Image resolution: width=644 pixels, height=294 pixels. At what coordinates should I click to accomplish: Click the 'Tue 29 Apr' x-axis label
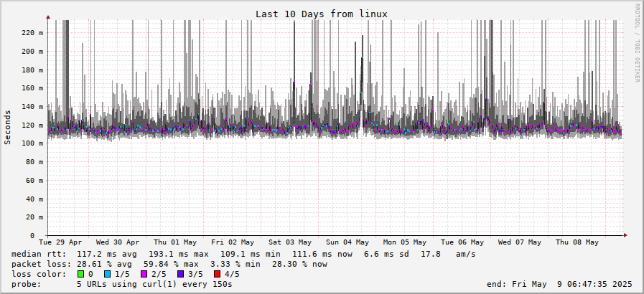click(x=60, y=242)
